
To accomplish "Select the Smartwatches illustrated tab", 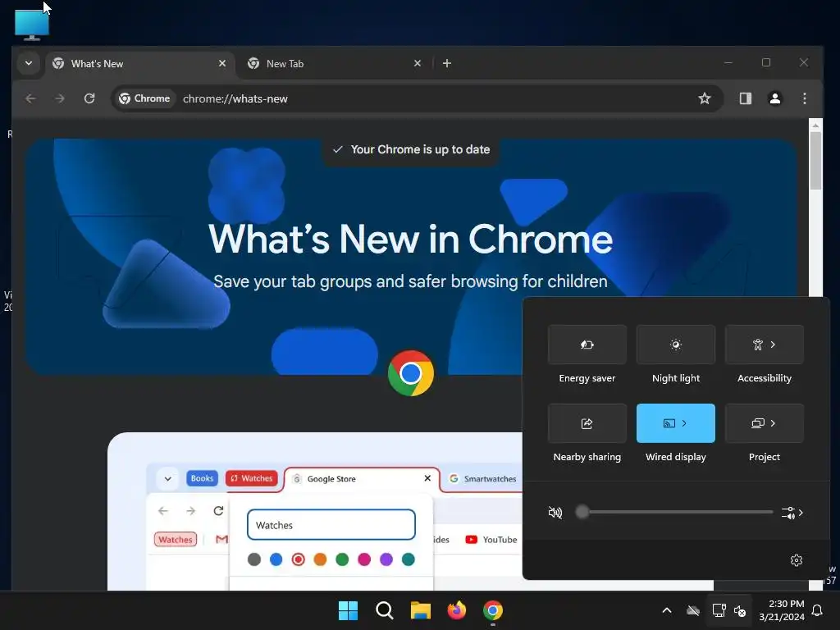I will (482, 479).
